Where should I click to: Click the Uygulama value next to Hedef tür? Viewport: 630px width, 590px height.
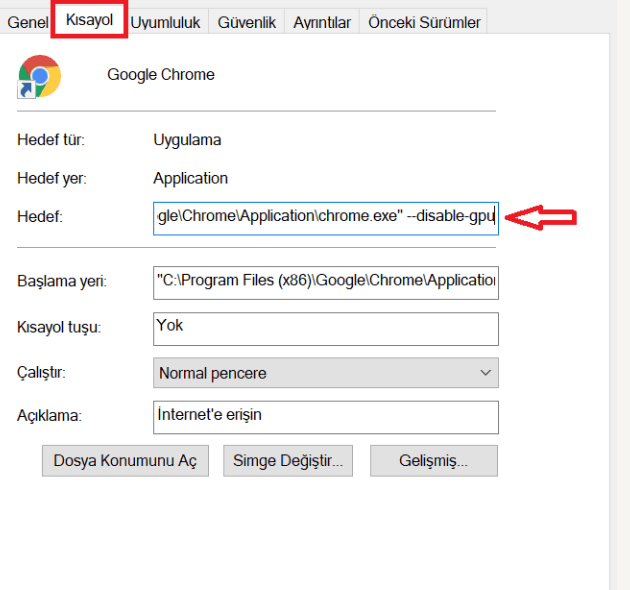coord(187,140)
